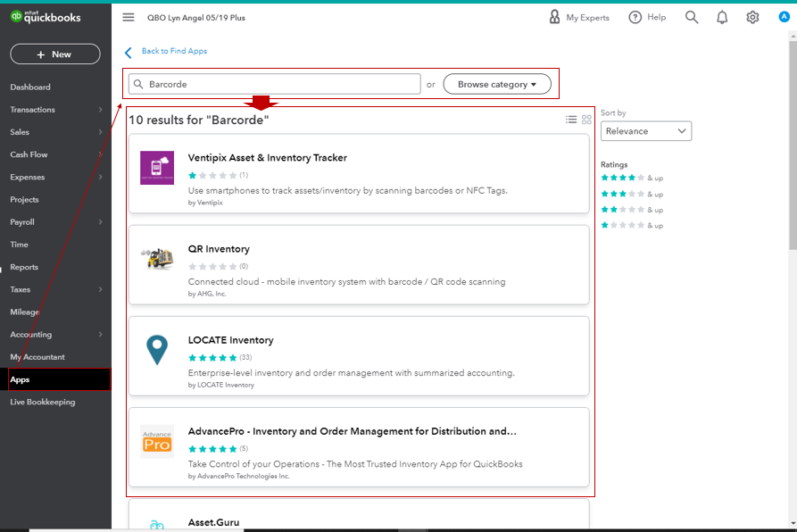Click the Barcorde app search field
This screenshot has height=532, width=797.
(x=275, y=84)
